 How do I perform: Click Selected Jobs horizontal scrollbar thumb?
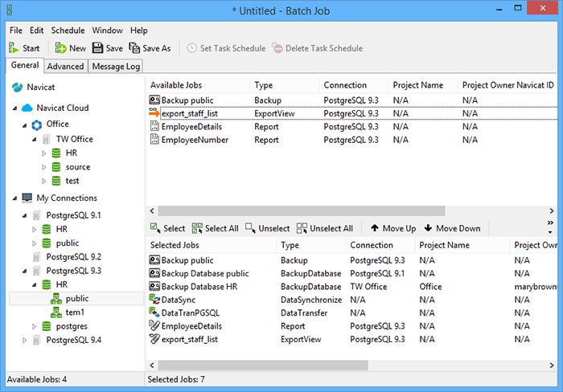click(x=263, y=365)
